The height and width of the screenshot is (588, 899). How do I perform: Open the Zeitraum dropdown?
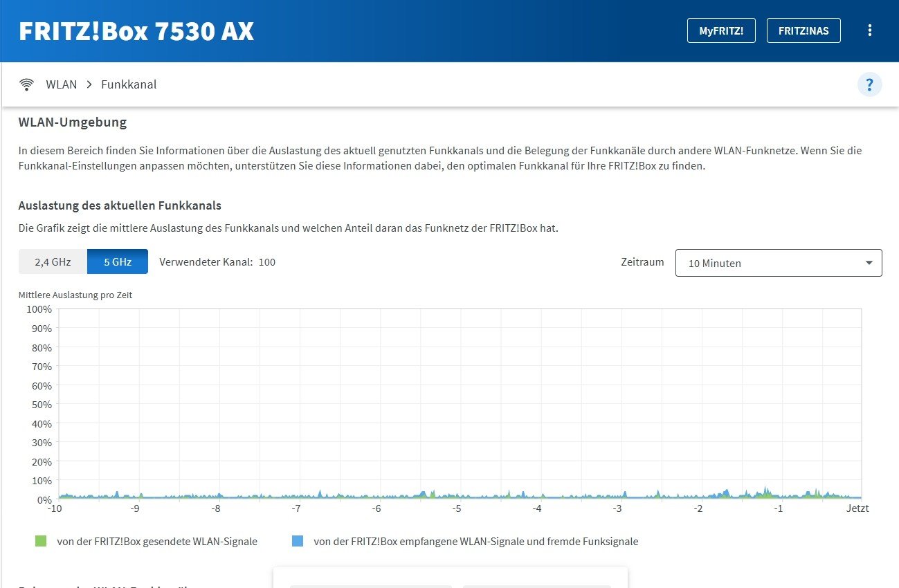[779, 263]
